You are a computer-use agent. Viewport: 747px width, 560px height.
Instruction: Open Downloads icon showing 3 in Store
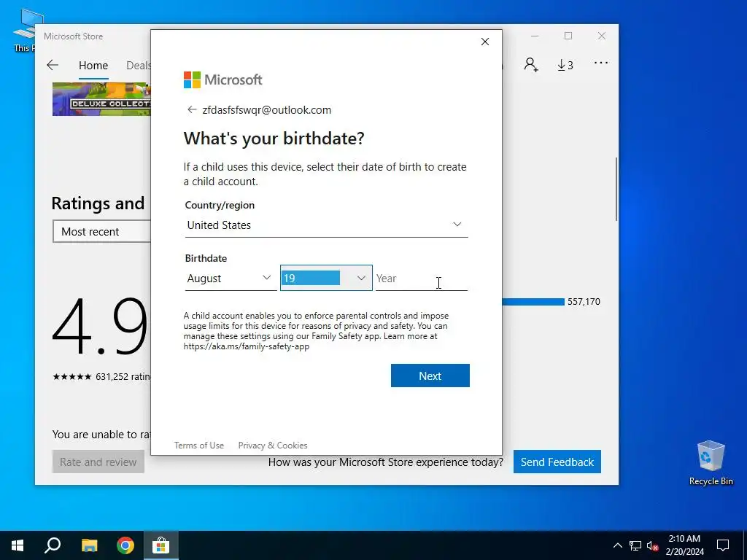pos(565,65)
